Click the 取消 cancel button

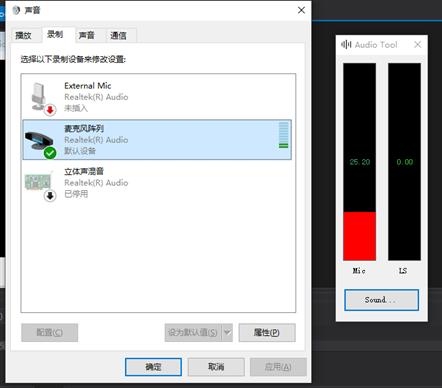216,367
